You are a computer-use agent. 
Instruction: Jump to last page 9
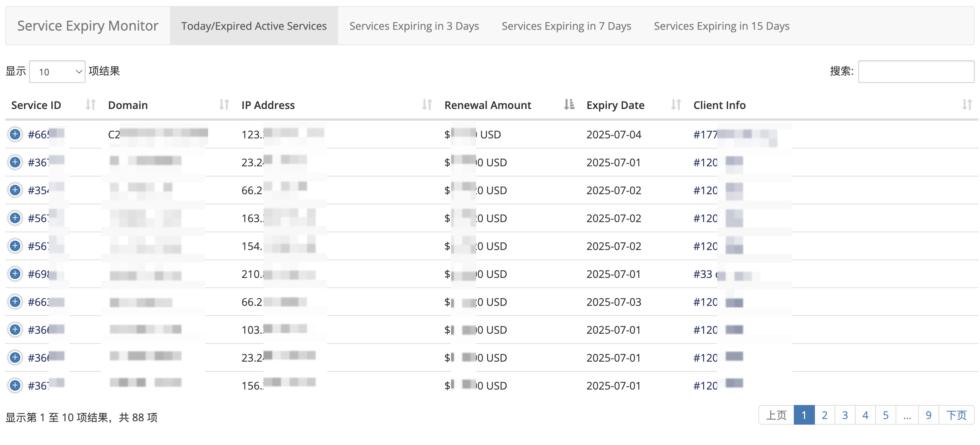(x=928, y=415)
